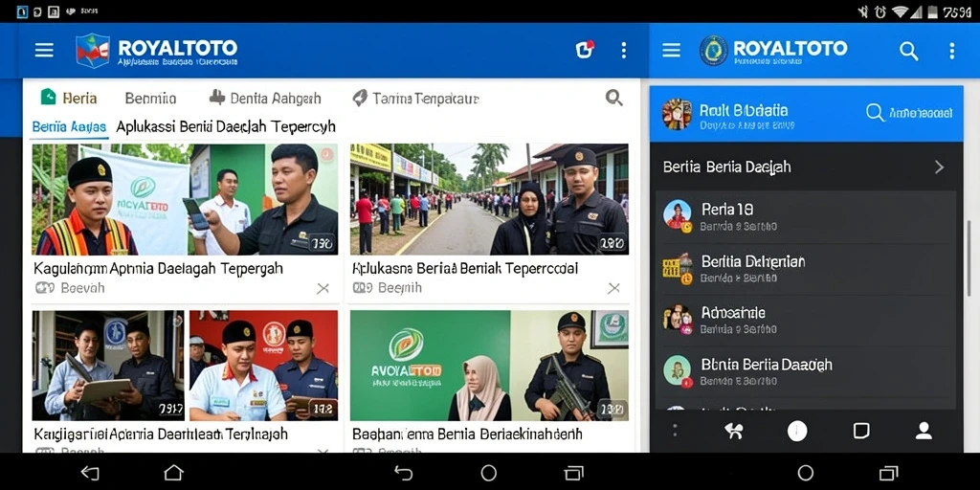Tap the 'Reria 19' avatar icon
This screenshot has width=980, height=490.
(677, 216)
